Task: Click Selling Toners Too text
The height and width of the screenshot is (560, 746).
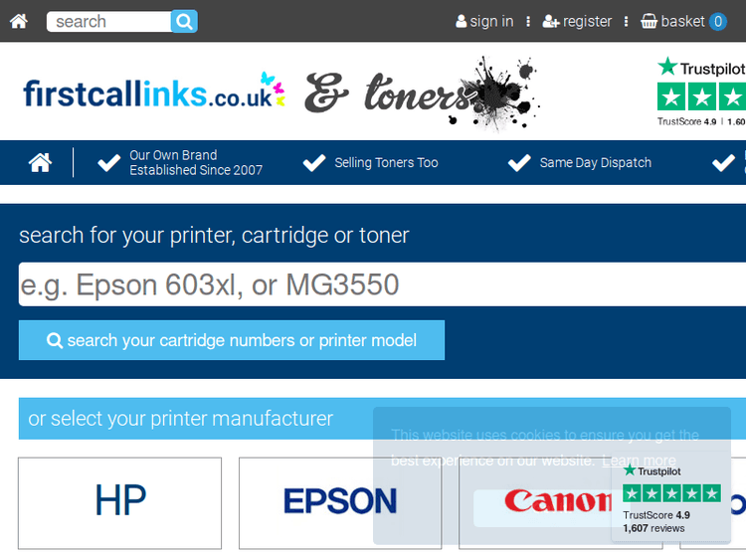Action: click(386, 163)
